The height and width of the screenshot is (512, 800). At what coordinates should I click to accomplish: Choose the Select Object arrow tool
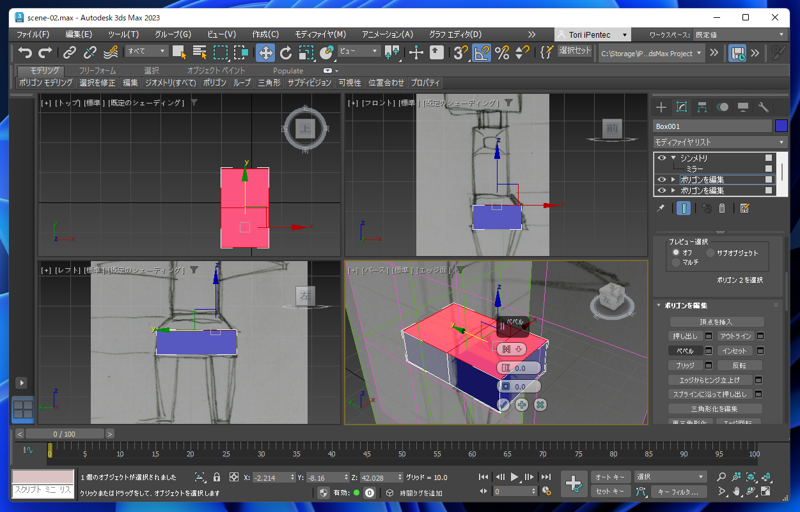tap(179, 52)
